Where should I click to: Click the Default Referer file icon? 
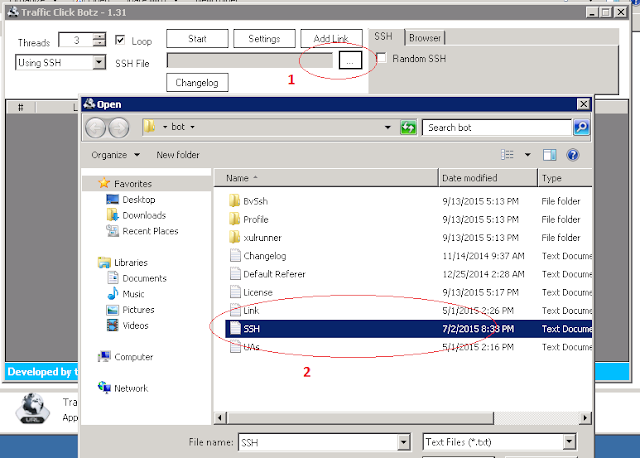[x=235, y=273]
